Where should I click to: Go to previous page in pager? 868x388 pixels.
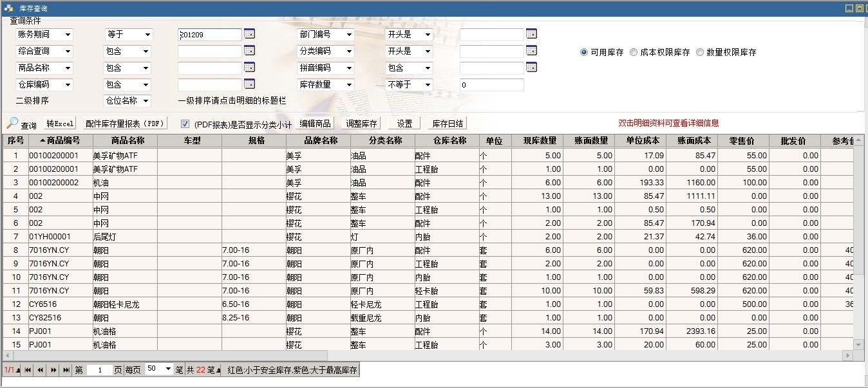(x=41, y=370)
